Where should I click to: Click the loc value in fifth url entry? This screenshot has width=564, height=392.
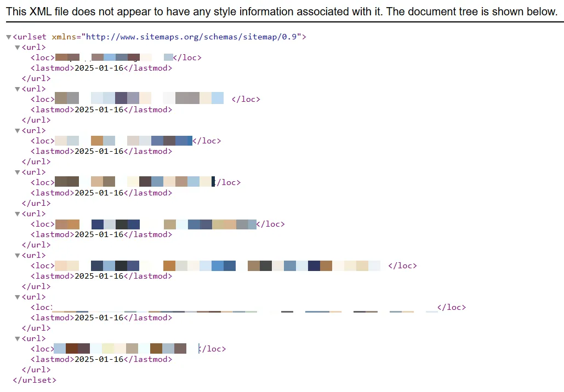coord(155,224)
